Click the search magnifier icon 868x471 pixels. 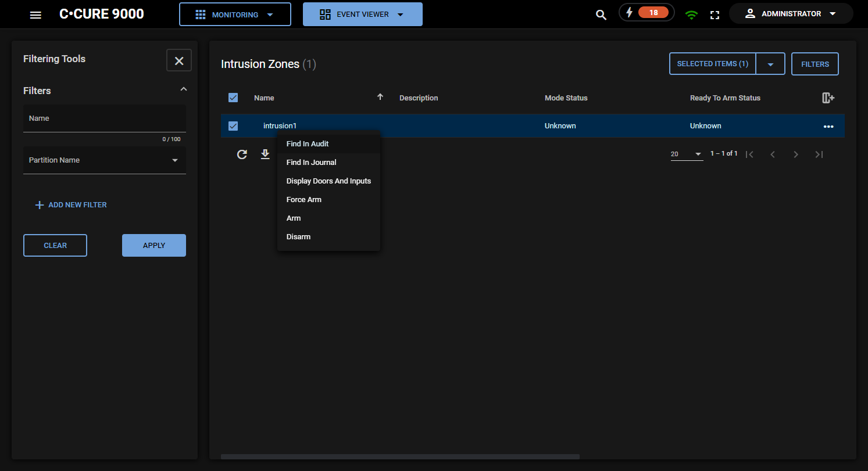(601, 15)
